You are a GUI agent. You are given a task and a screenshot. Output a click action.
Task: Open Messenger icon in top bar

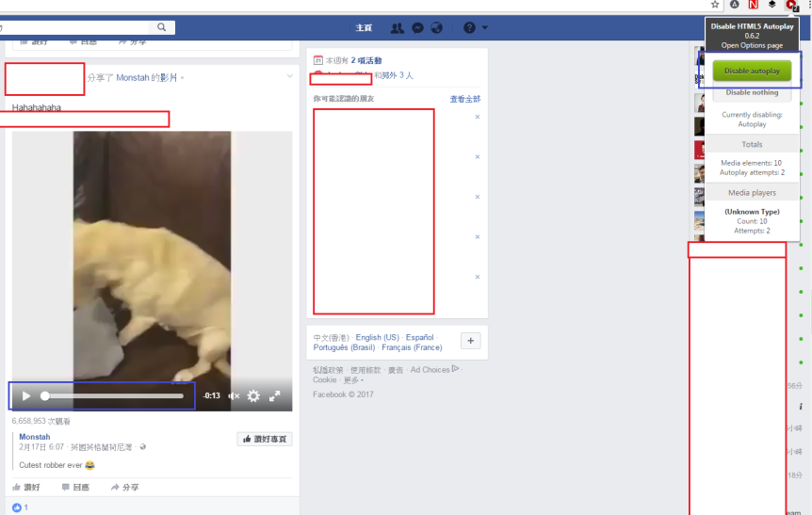pos(417,28)
